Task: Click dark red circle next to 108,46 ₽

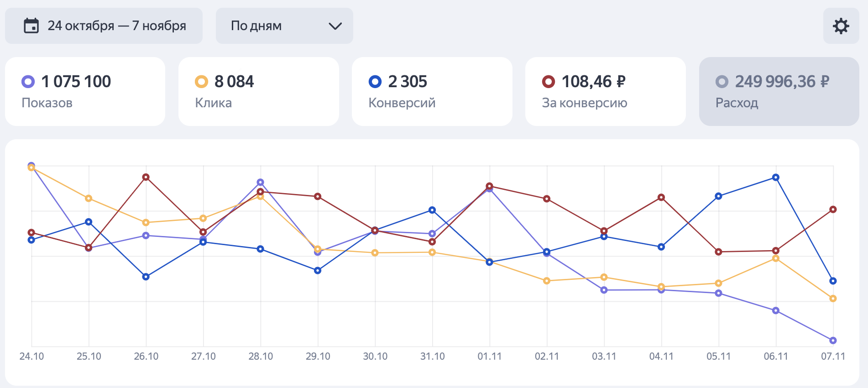Action: pos(549,82)
